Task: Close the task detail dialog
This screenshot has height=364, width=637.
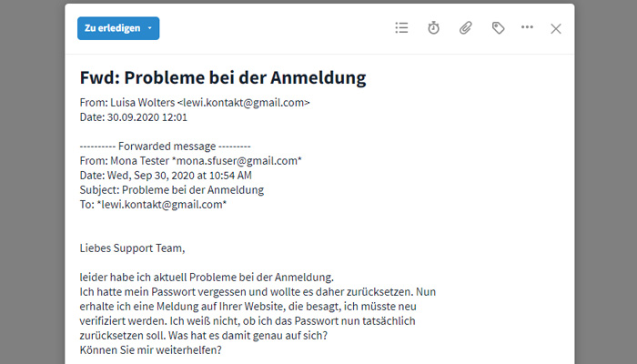Action: 556,28
